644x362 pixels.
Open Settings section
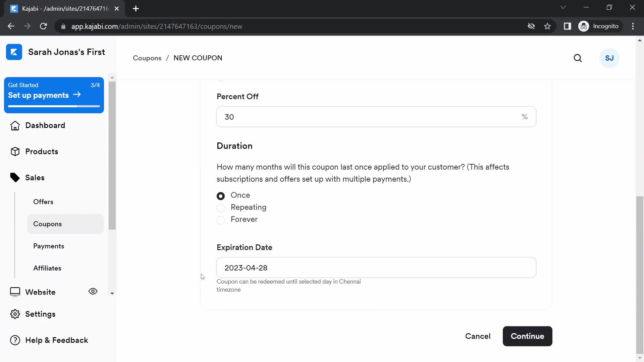40,314
